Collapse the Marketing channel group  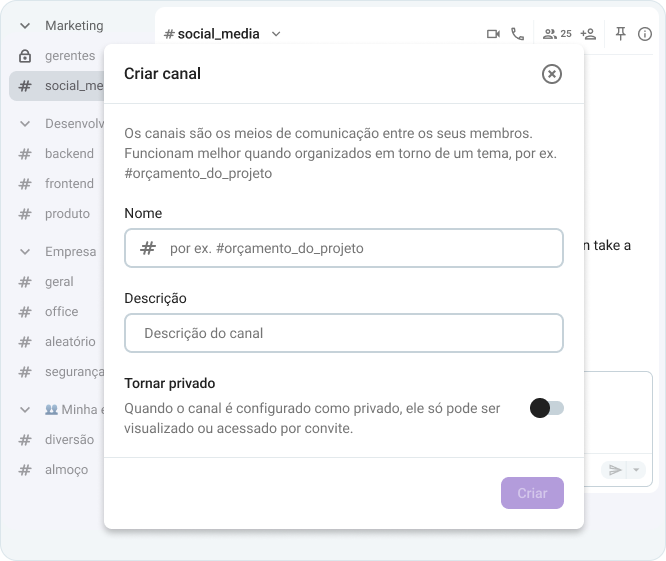point(25,26)
